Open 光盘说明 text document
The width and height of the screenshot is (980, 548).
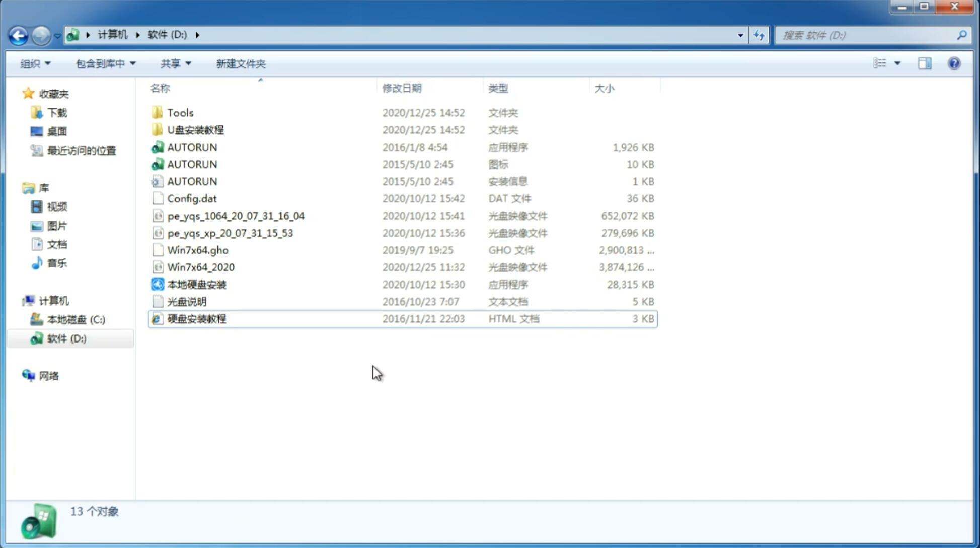pos(186,302)
